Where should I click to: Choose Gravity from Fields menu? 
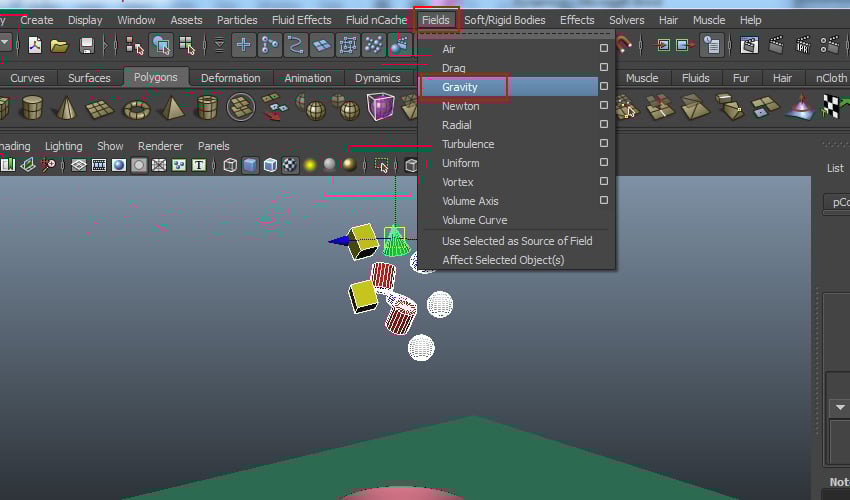coord(460,87)
